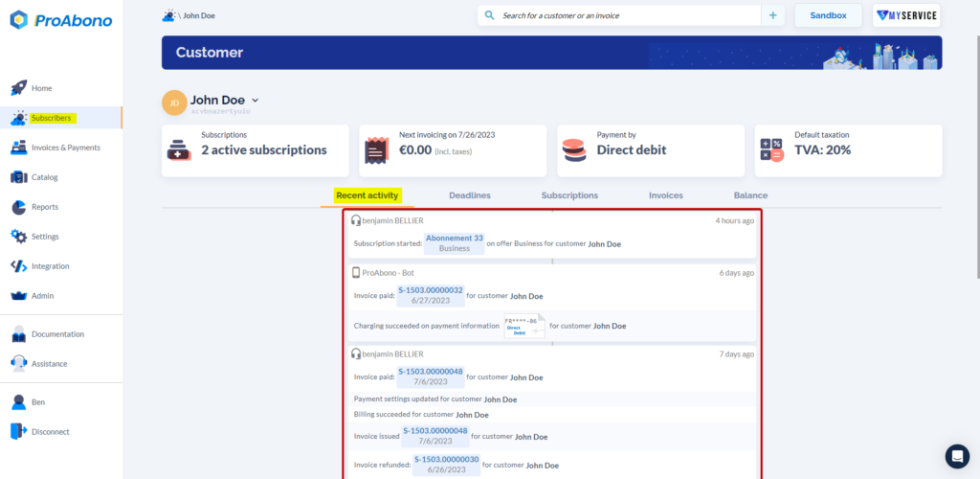Click the Reports pie chart icon
The width and height of the screenshot is (980, 479).
tap(19, 207)
